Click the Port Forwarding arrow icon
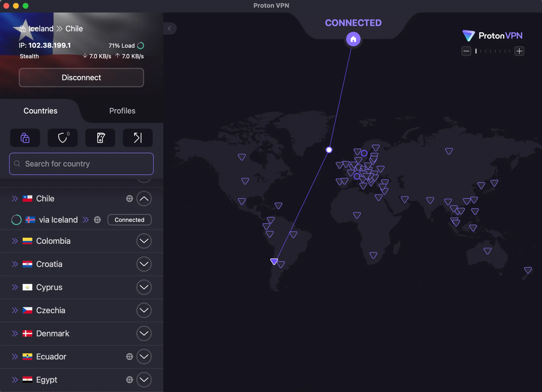This screenshot has height=392, width=542. (137, 138)
